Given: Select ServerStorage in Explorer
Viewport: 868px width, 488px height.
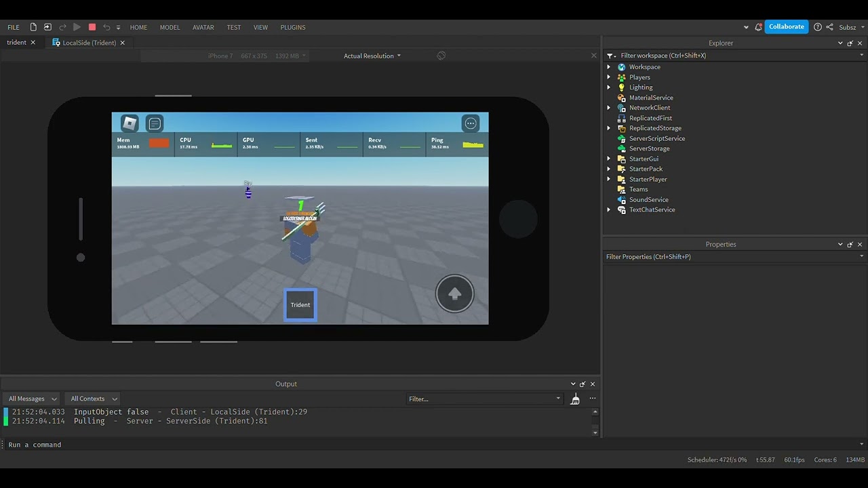Looking at the screenshot, I should pyautogui.click(x=649, y=148).
